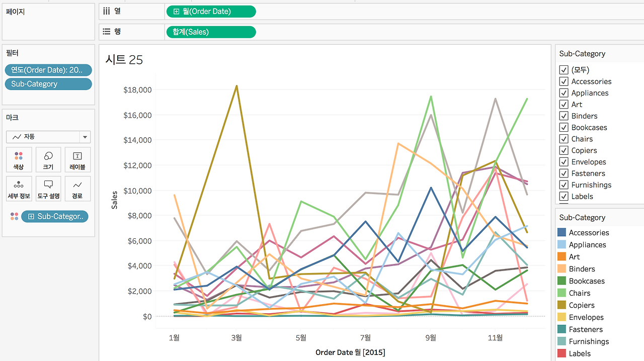Expand the plus icon on Sub-Category marks pill
This screenshot has height=361, width=644.
coord(31,217)
